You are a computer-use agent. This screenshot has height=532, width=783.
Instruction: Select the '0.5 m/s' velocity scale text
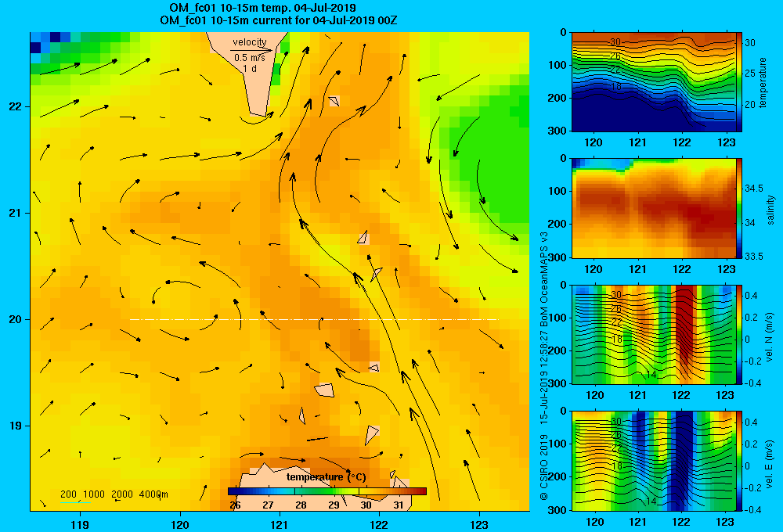click(250, 58)
